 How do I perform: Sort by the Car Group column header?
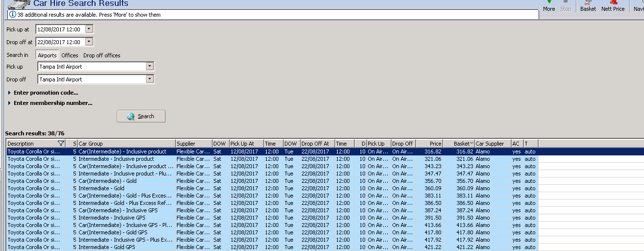tap(126, 144)
